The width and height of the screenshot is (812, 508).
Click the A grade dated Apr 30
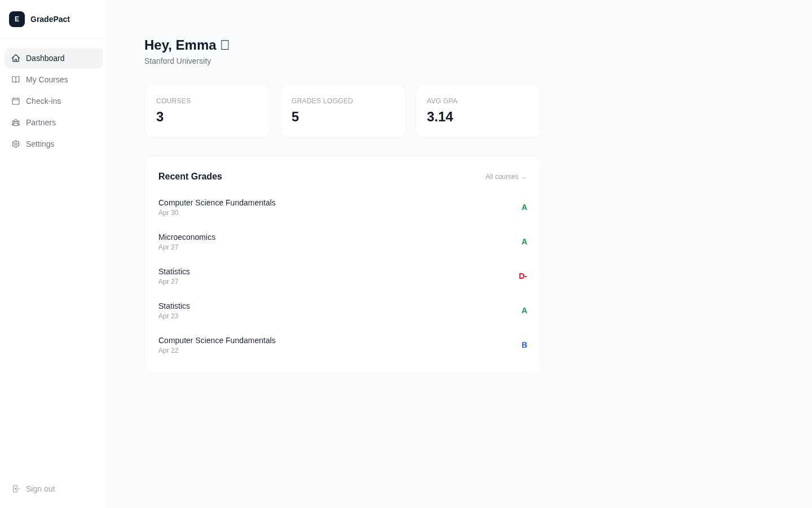pyautogui.click(x=524, y=207)
